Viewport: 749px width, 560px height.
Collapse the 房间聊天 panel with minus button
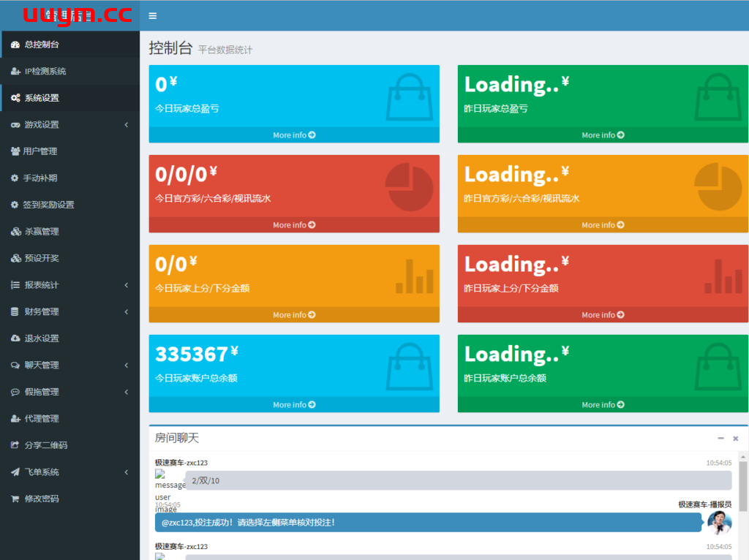coord(720,438)
